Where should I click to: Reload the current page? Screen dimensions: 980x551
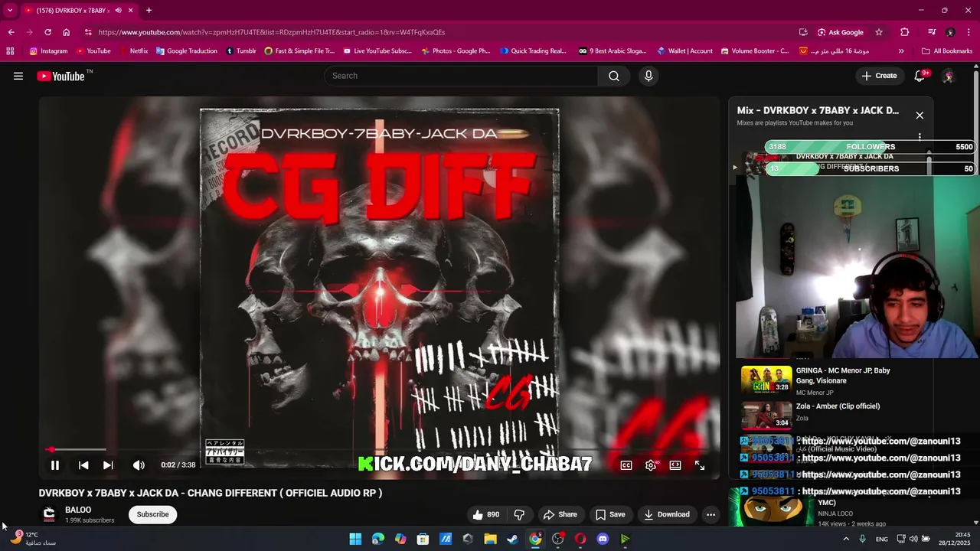47,32
